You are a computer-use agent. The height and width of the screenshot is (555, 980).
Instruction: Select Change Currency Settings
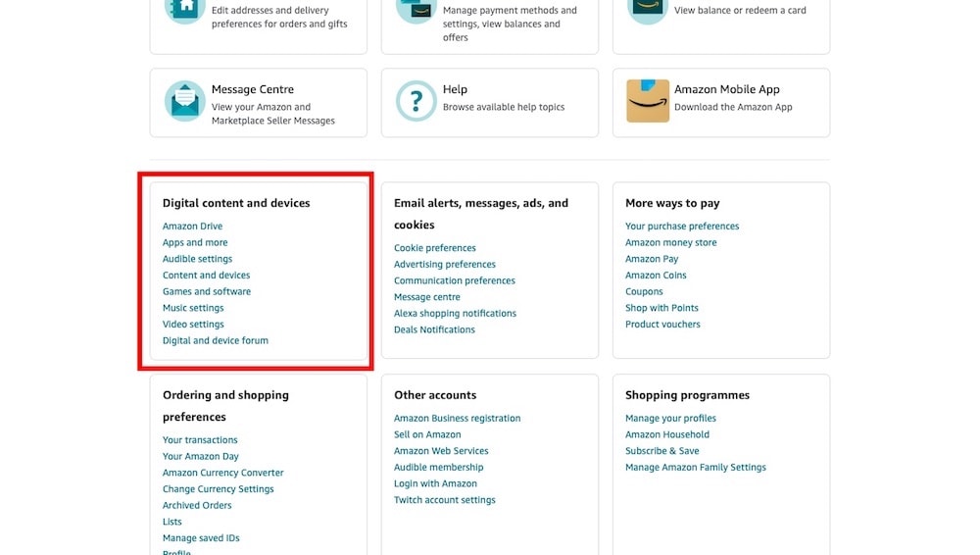pyautogui.click(x=219, y=488)
